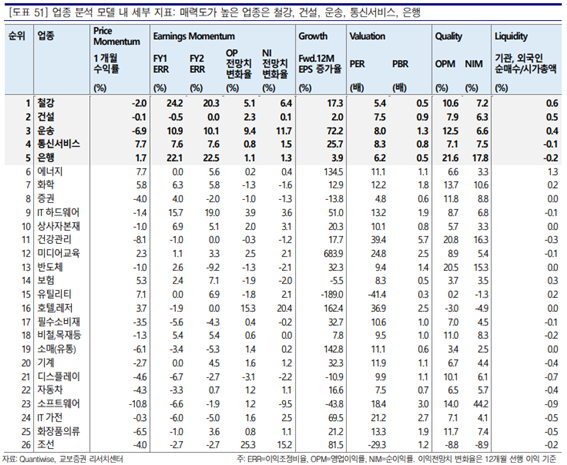Select the 72.2 growth value for 운송
The width and height of the screenshot is (567, 465).
tap(334, 131)
